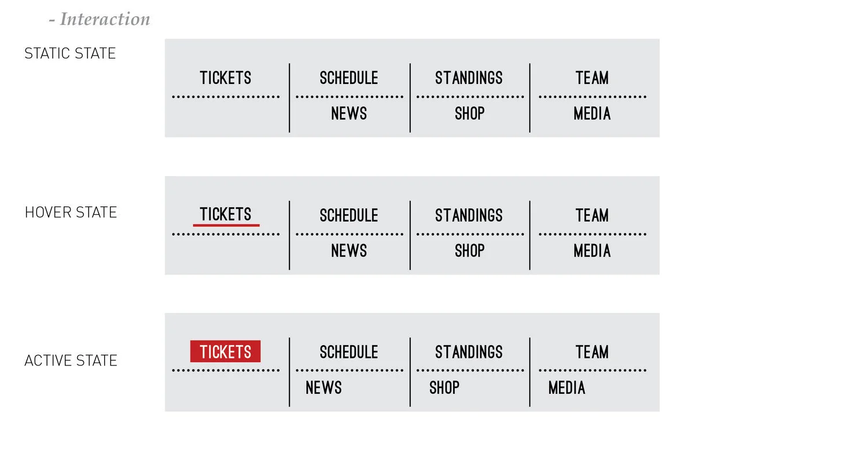The image size is (868, 450).
Task: Open left-aligned SHOP in active state menu
Action: [x=444, y=387]
